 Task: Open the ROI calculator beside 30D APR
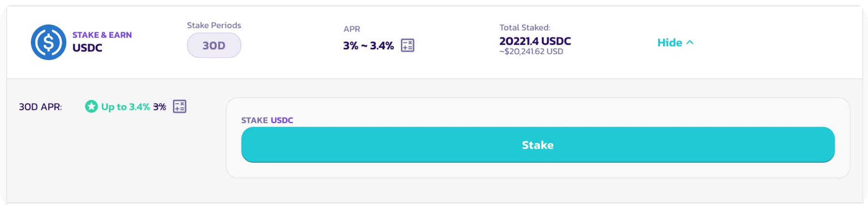(x=180, y=106)
